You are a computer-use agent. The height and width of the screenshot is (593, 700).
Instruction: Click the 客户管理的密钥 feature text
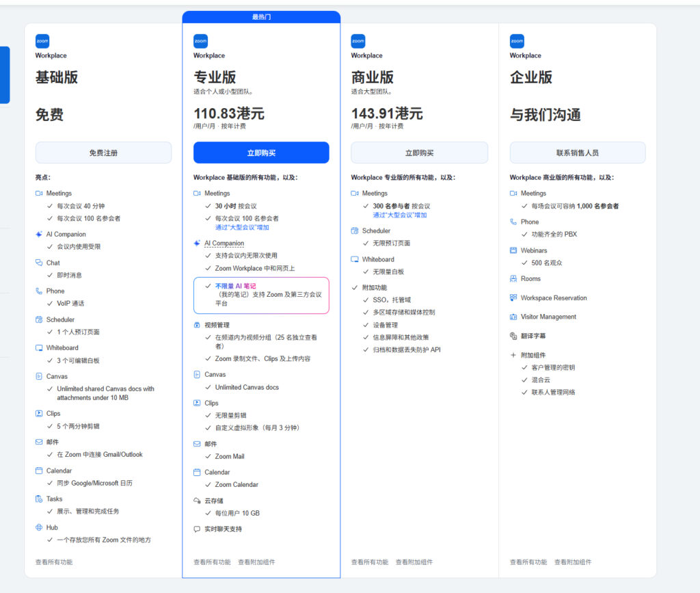[553, 367]
